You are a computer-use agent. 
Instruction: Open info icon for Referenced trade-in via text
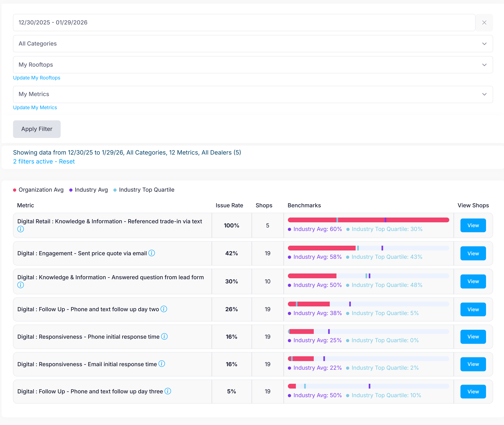20,229
